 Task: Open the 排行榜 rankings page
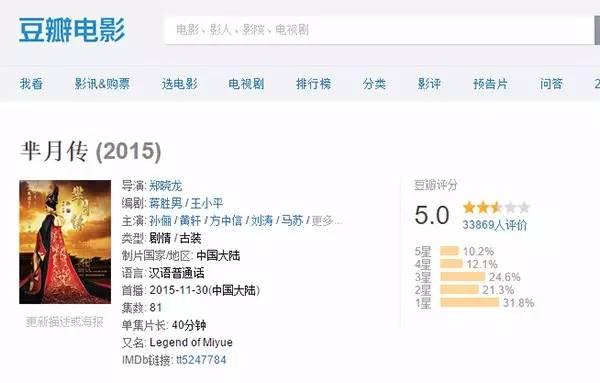coord(313,84)
